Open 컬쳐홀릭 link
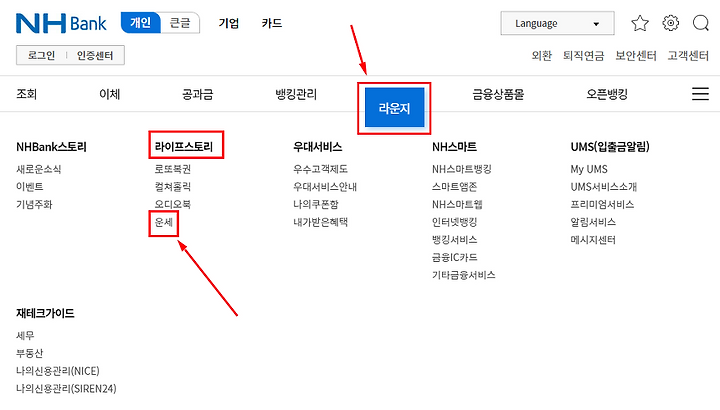This screenshot has height=410, width=720. pyautogui.click(x=173, y=186)
